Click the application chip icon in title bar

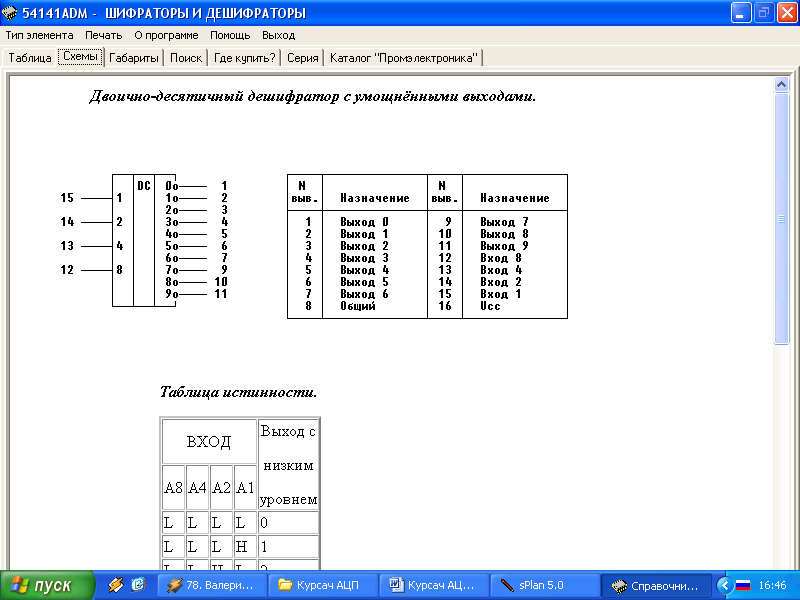coord(10,12)
